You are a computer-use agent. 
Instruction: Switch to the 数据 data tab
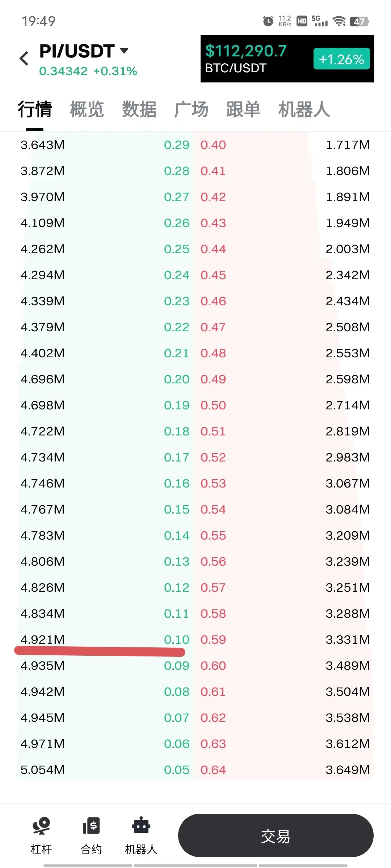[x=139, y=109]
